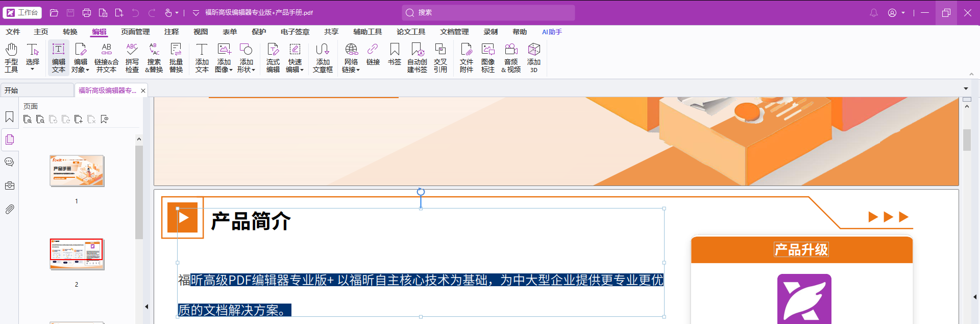The height and width of the screenshot is (324, 980).
Task: Select page 1 thumbnail
Action: [x=77, y=171]
